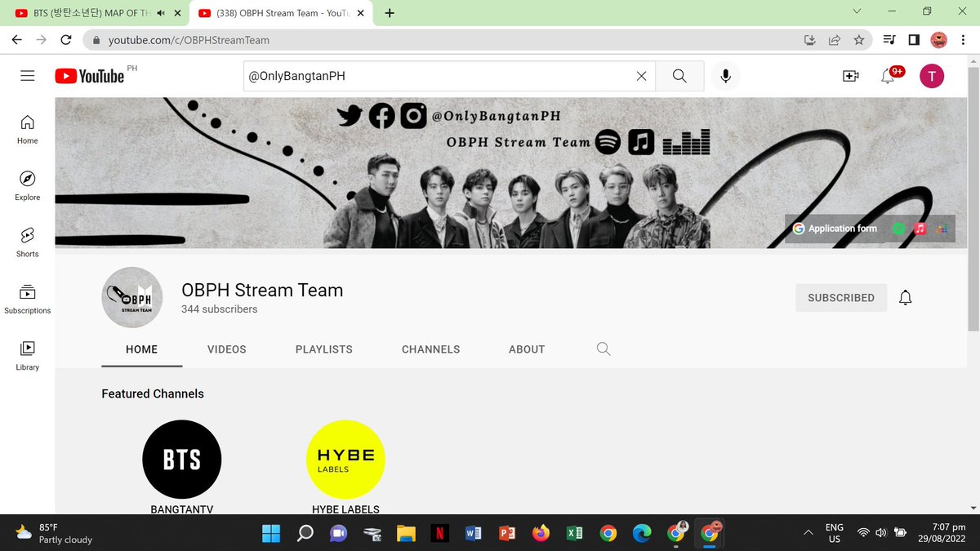This screenshot has width=980, height=551.
Task: Switch to the PLAYLISTS channel tab
Action: (324, 349)
